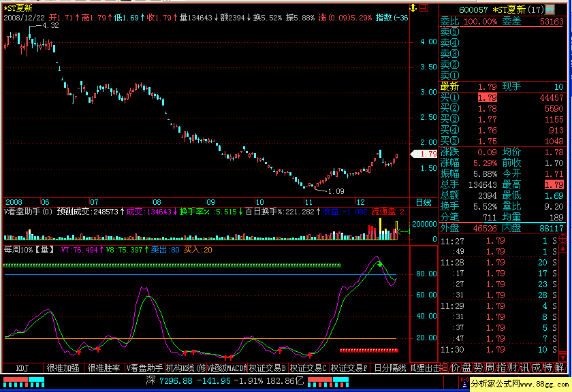
Task: Click the 买⑤ price 1.75 row
Action: (x=503, y=142)
